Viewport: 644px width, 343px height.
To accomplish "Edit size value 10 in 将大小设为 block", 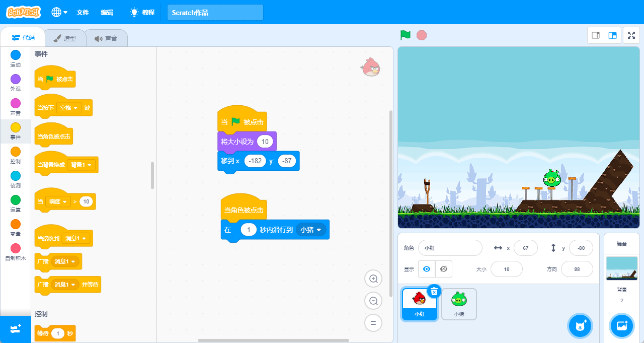I will (265, 142).
